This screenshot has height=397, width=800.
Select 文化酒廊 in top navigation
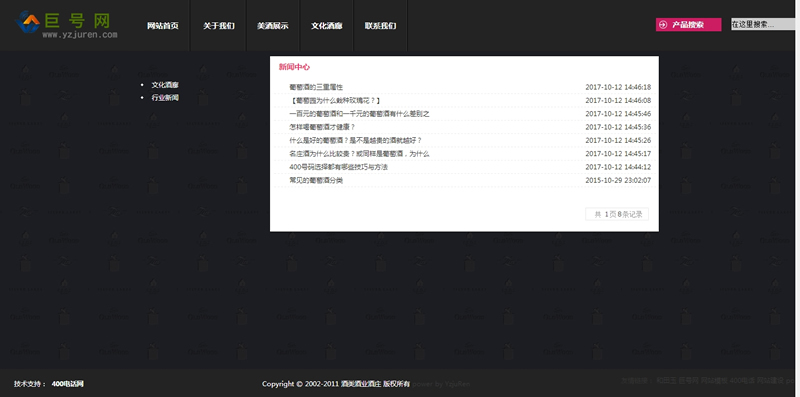point(327,26)
